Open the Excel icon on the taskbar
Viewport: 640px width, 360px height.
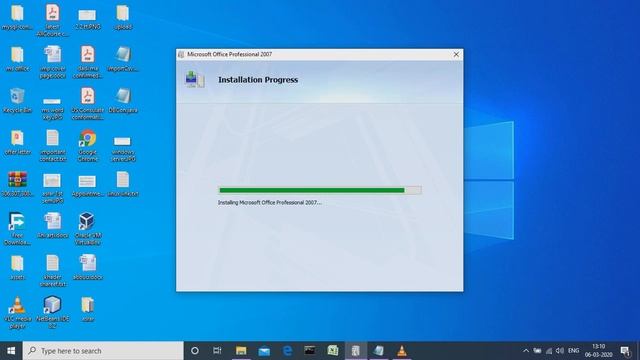coord(333,351)
